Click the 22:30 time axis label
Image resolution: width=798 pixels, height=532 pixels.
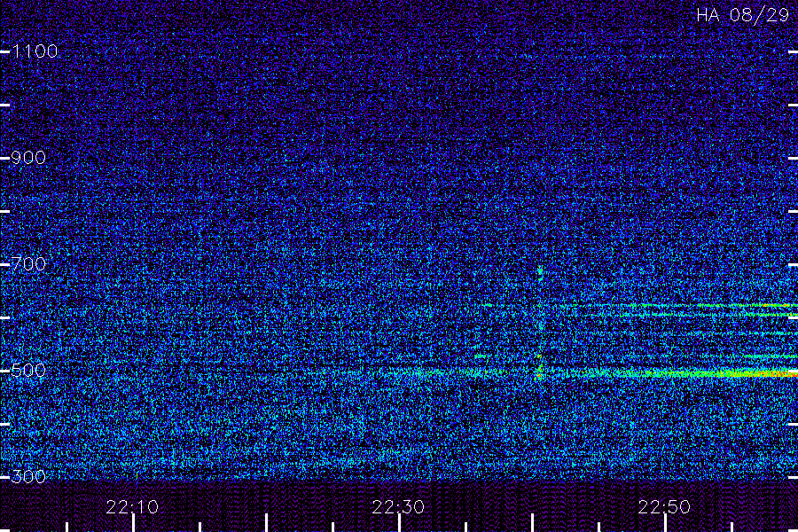click(398, 507)
